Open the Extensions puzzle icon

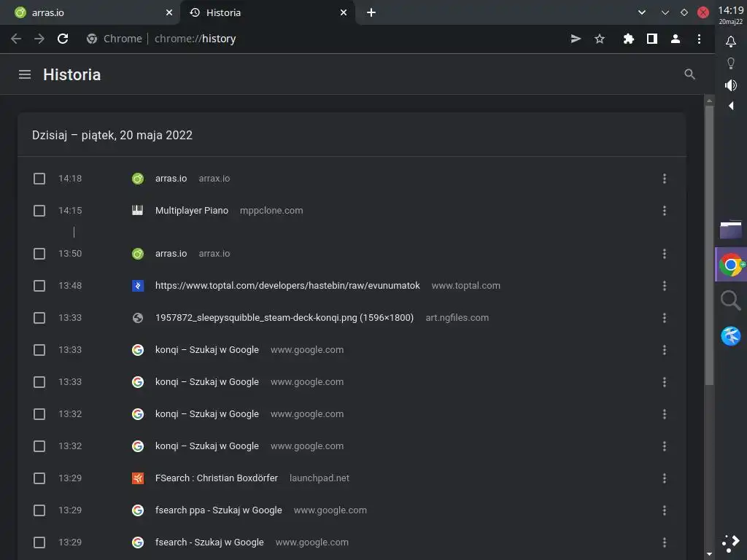click(x=628, y=39)
